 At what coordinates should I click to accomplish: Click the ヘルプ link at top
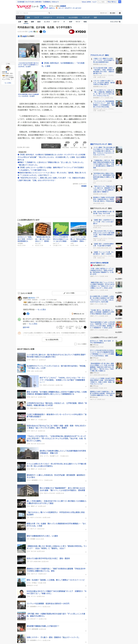tap(94, 2)
